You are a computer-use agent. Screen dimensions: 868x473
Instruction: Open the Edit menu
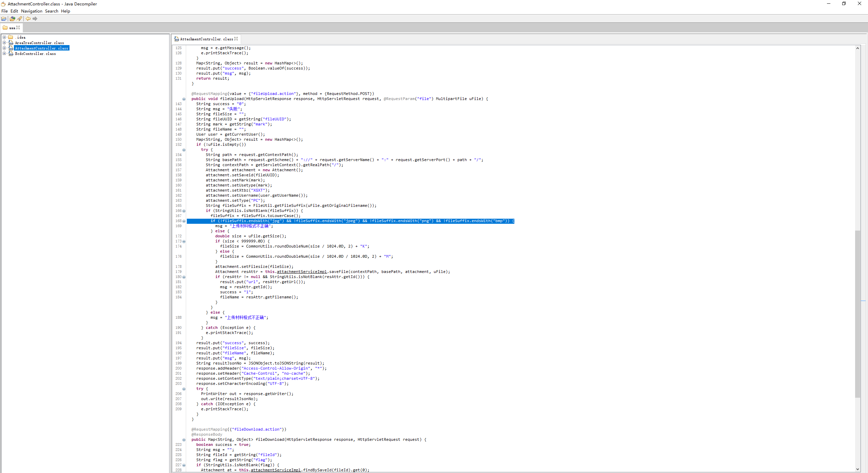point(14,11)
